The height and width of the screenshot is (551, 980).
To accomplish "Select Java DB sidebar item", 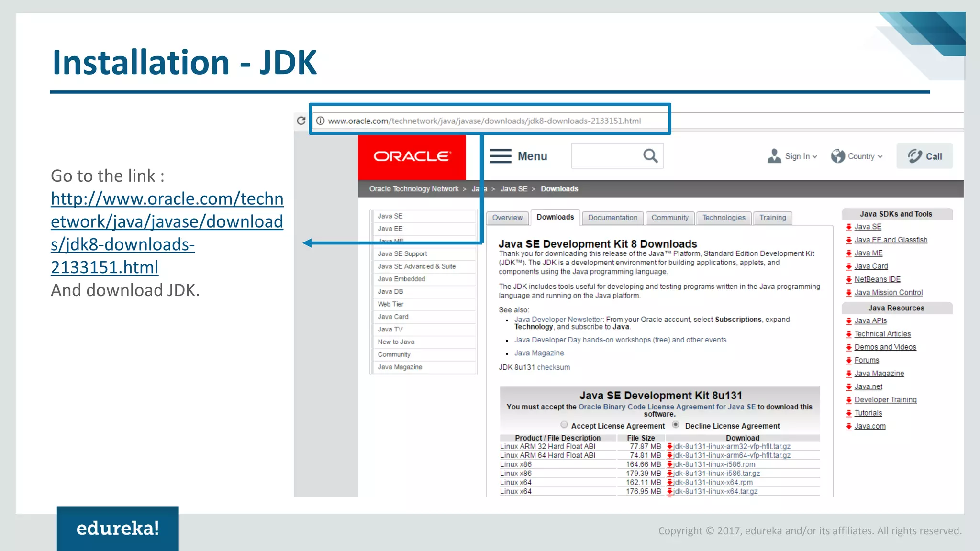I will pyautogui.click(x=424, y=291).
